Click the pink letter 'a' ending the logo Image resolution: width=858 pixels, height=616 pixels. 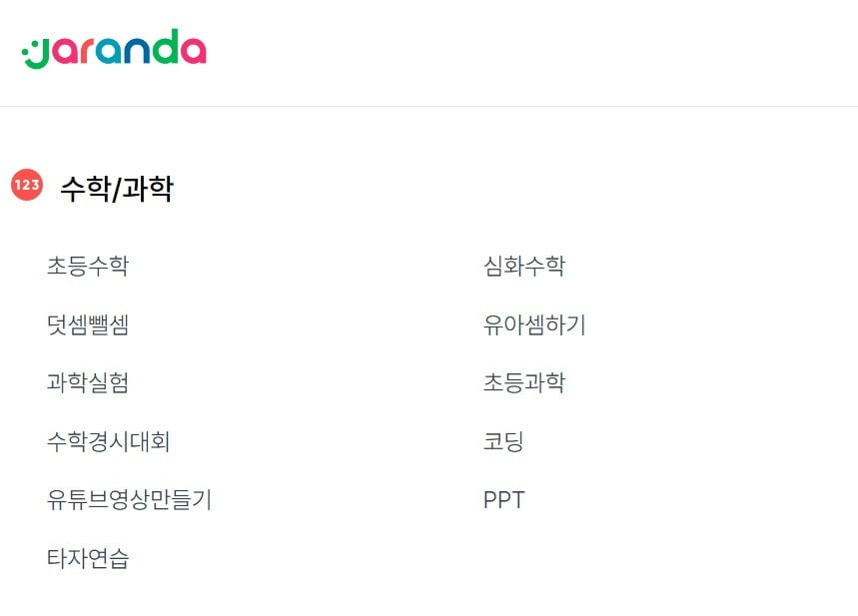click(193, 50)
